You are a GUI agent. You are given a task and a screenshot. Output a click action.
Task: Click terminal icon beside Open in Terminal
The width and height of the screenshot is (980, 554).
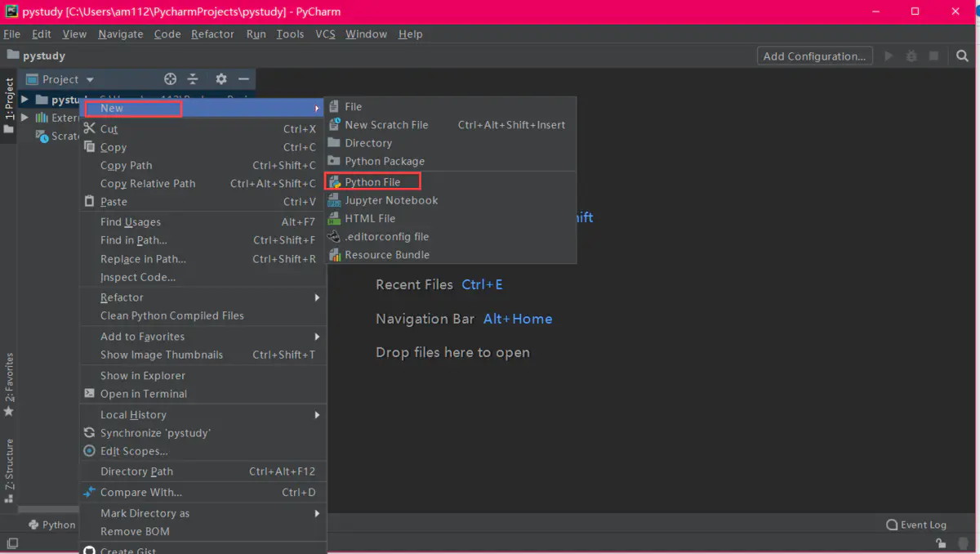[90, 393]
